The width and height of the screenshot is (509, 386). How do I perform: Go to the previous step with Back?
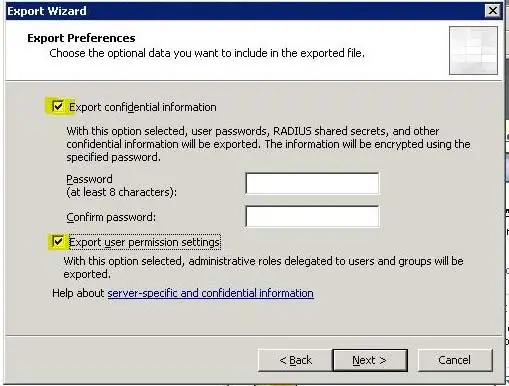(295, 360)
